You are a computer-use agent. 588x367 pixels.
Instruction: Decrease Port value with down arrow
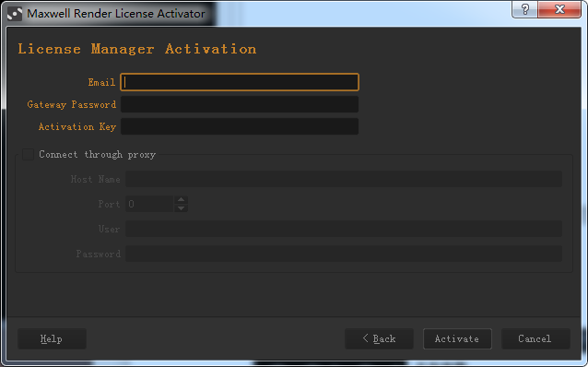pos(182,207)
